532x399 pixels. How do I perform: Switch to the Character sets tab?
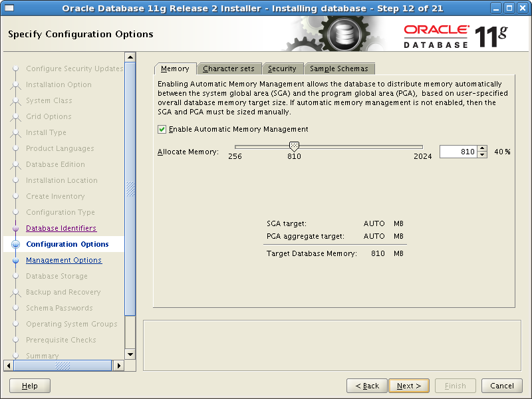[x=229, y=68]
